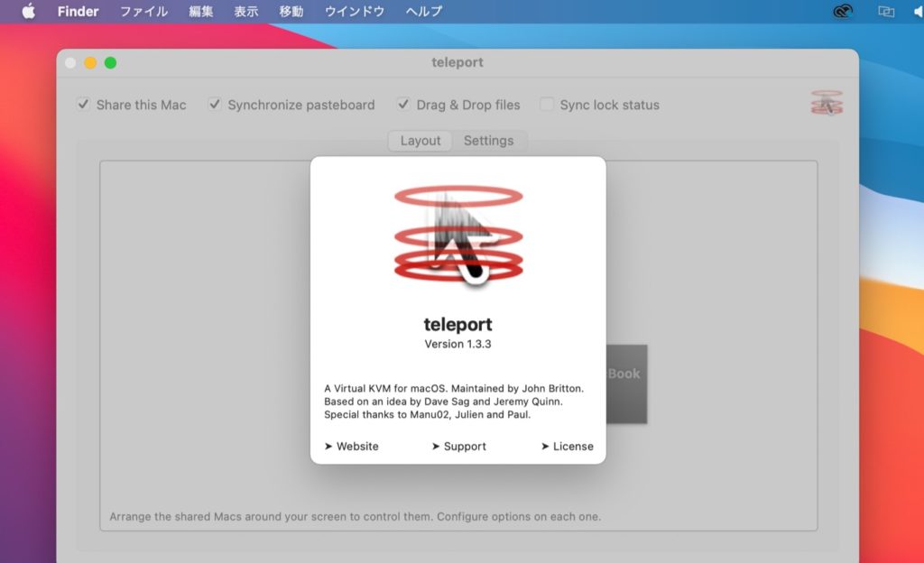Enable Sync lock status
924x563 pixels.
[546, 104]
